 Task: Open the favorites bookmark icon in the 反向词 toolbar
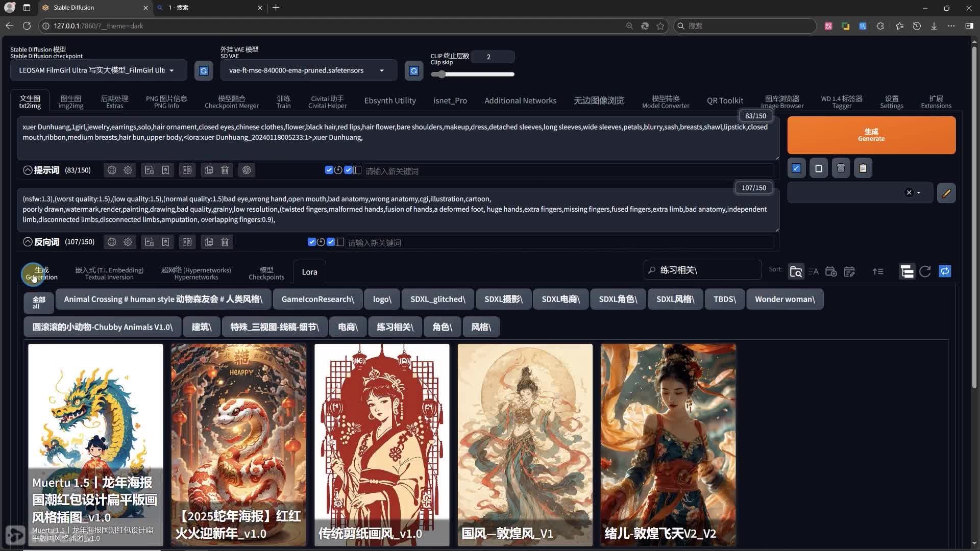165,242
